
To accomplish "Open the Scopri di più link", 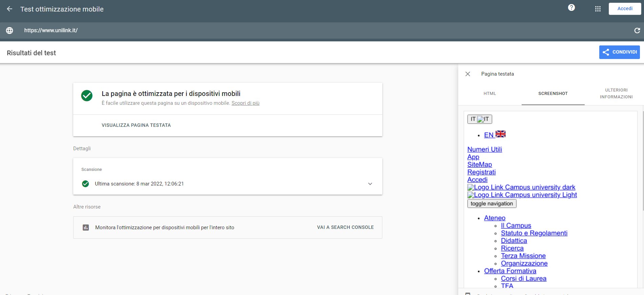I will tap(245, 103).
